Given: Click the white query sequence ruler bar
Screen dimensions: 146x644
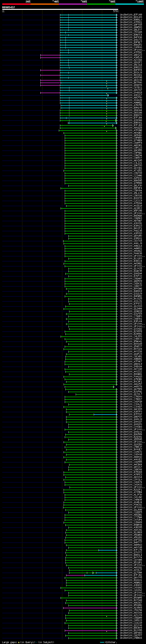Looking at the screenshot, I should click(60, 9).
